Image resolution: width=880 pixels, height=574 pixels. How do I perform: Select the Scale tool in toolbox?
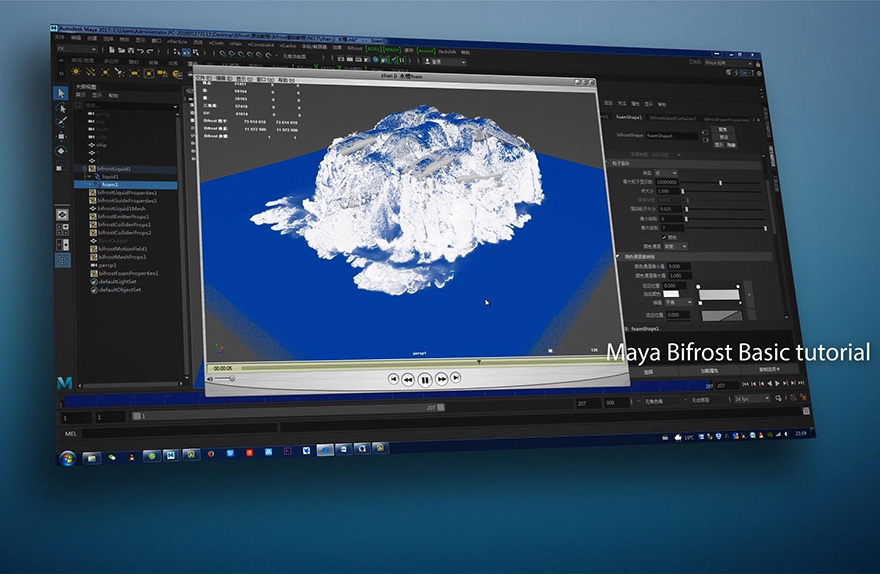pos(61,167)
